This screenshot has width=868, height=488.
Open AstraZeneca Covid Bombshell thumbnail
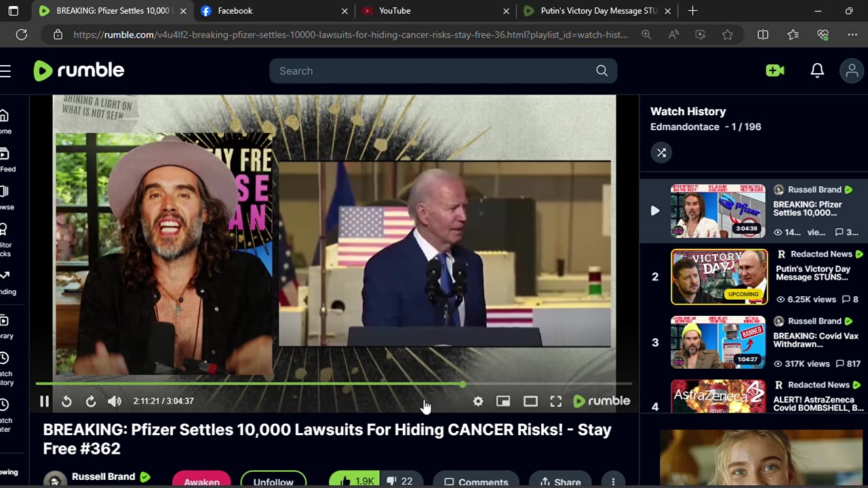pyautogui.click(x=718, y=397)
